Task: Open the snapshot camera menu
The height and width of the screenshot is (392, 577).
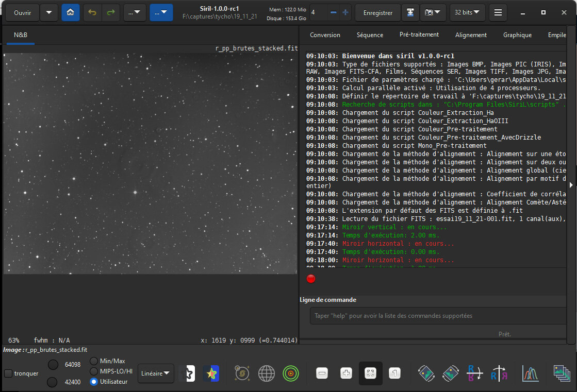Action: pyautogui.click(x=433, y=12)
